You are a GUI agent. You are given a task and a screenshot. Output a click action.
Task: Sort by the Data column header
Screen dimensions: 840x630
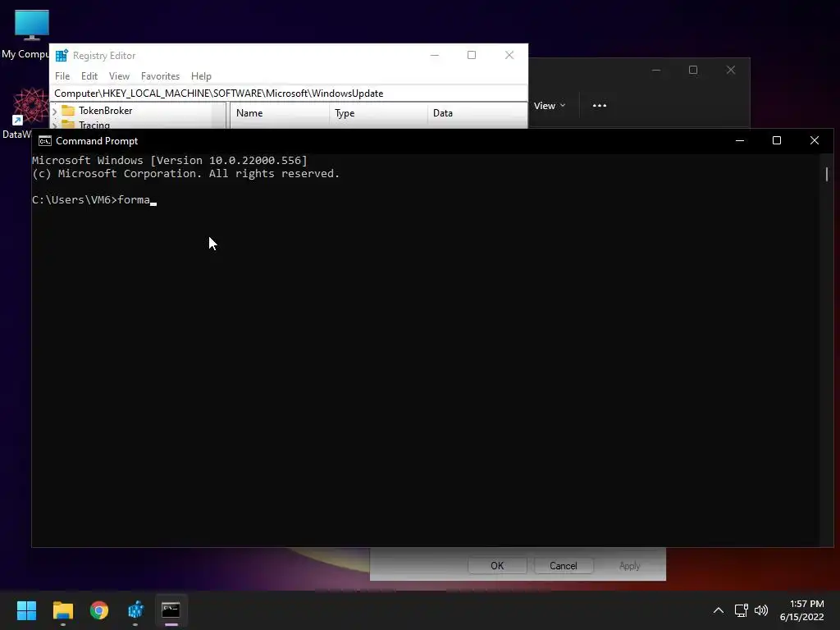pos(477,113)
